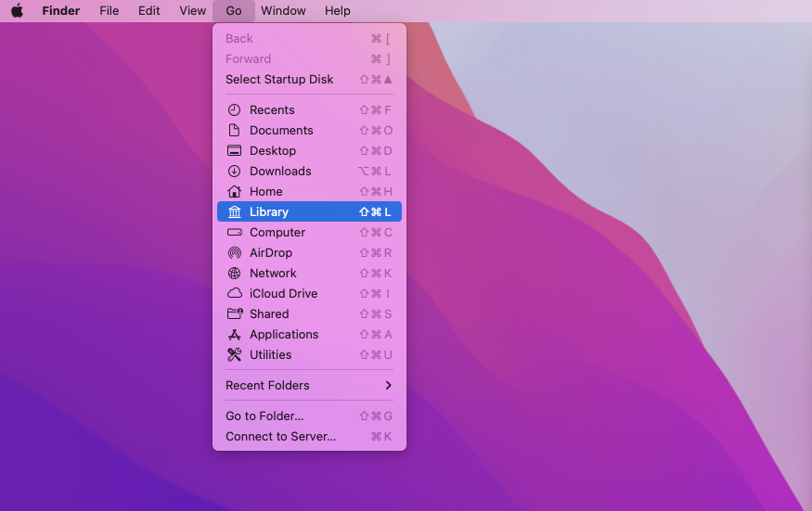Choose Go to Folder… entry
This screenshot has height=511, width=812.
pos(309,415)
